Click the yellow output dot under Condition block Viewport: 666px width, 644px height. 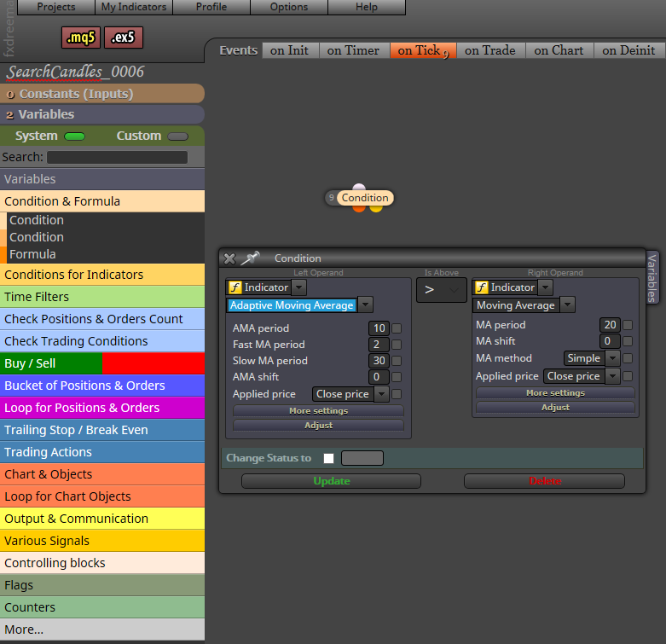(376, 208)
